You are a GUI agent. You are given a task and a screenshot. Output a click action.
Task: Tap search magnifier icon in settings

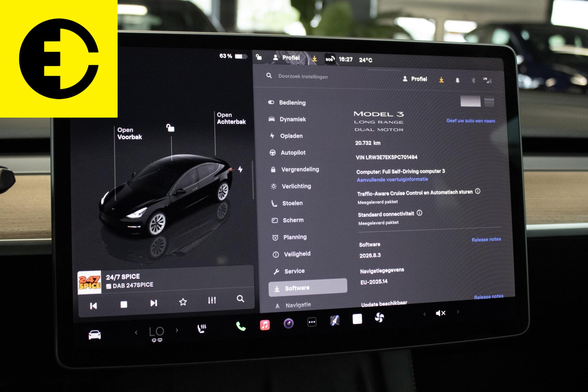[269, 75]
